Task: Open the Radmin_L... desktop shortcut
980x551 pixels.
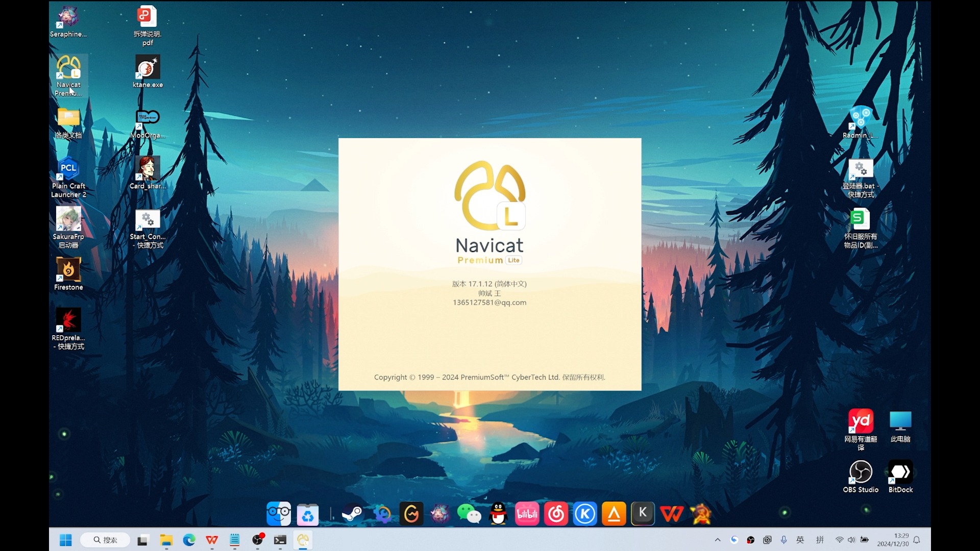Action: point(861,123)
